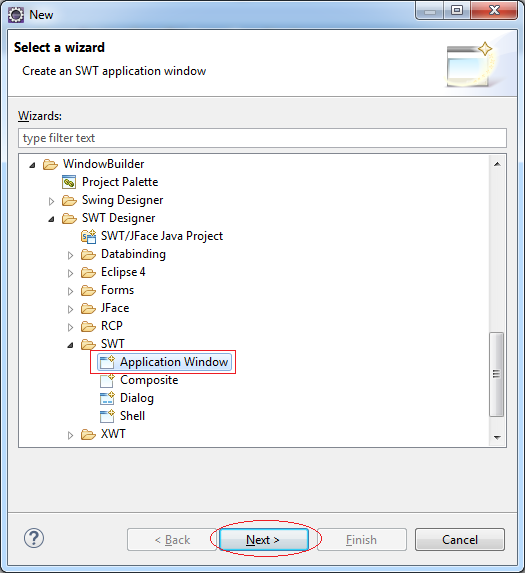Collapse the SWT Designer node arrow
Screen dimensions: 525x573
click(x=52, y=219)
